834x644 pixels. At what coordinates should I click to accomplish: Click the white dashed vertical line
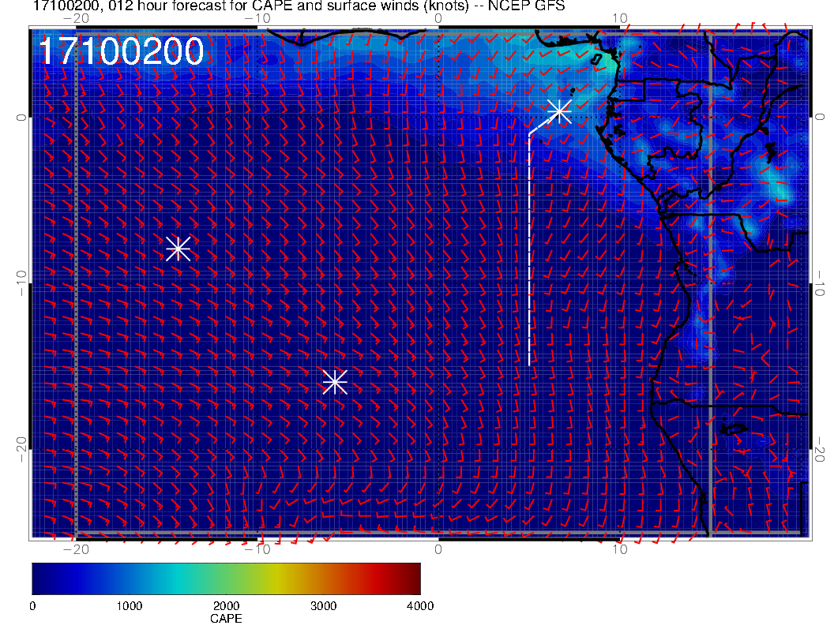pos(529,253)
